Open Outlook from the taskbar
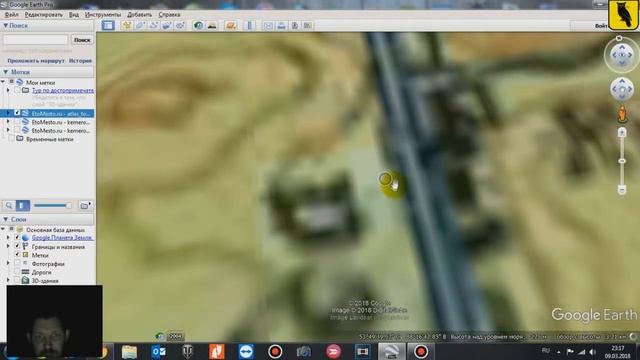The width and height of the screenshot is (640, 360). [x=158, y=351]
